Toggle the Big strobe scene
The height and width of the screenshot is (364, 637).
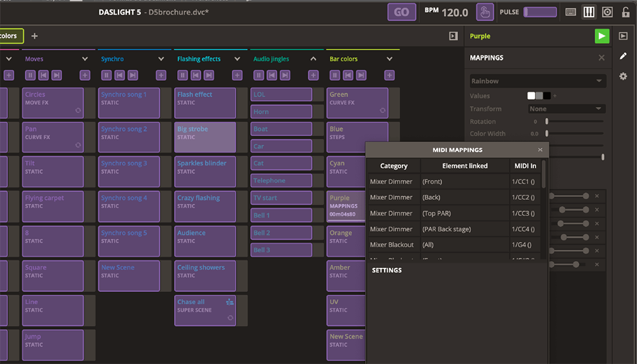pos(205,137)
